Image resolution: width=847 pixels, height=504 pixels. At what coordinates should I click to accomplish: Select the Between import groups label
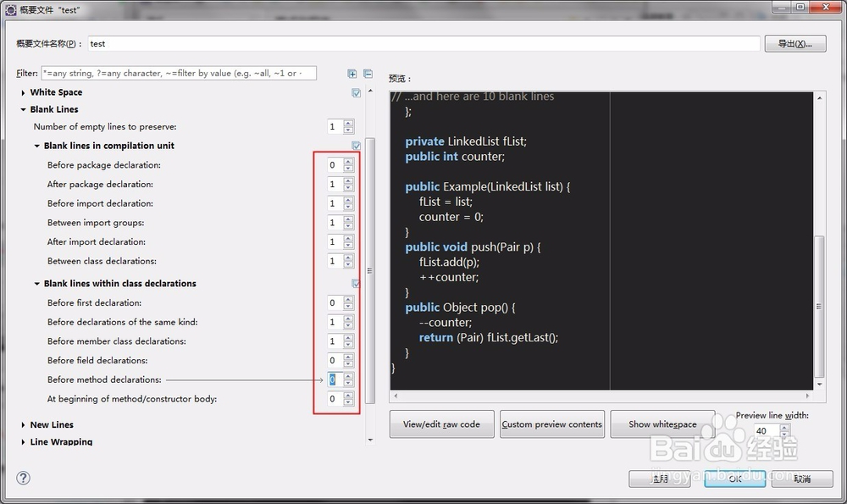96,223
